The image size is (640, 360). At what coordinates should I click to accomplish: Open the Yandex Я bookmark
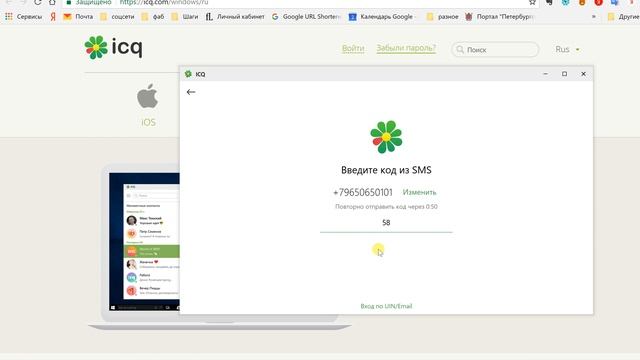(53, 17)
